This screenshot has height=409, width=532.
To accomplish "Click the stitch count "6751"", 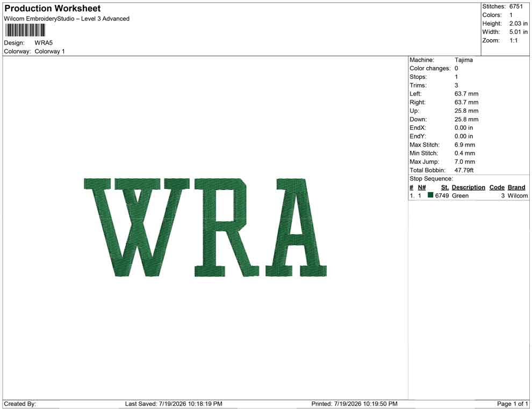I will (516, 6).
